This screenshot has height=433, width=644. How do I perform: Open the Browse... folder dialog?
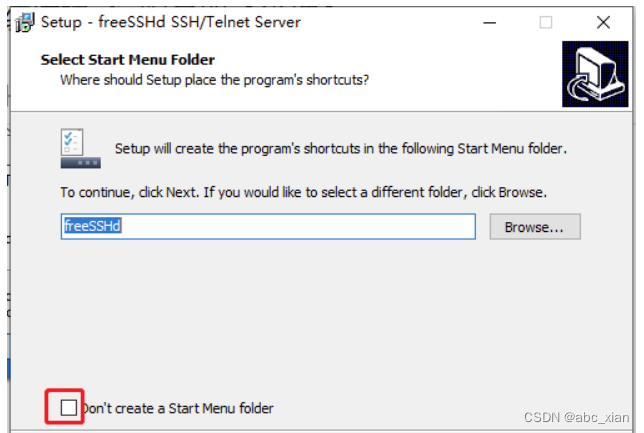(x=534, y=227)
